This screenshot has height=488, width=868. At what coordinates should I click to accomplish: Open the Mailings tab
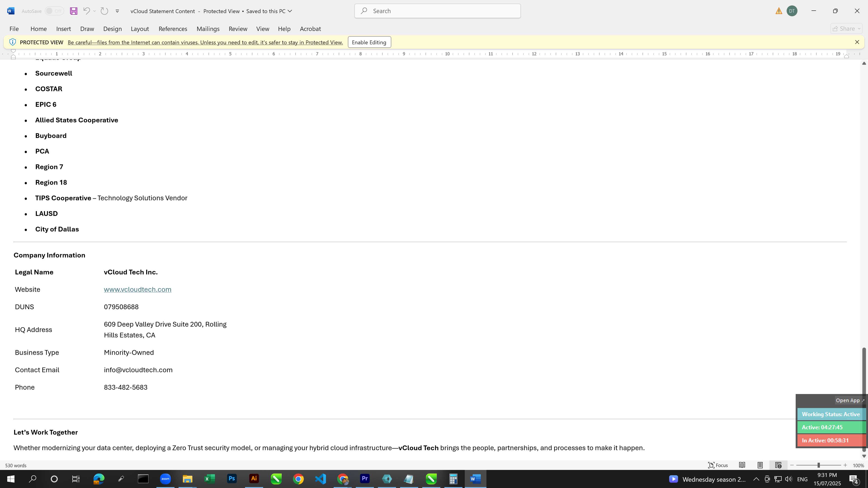pos(208,29)
